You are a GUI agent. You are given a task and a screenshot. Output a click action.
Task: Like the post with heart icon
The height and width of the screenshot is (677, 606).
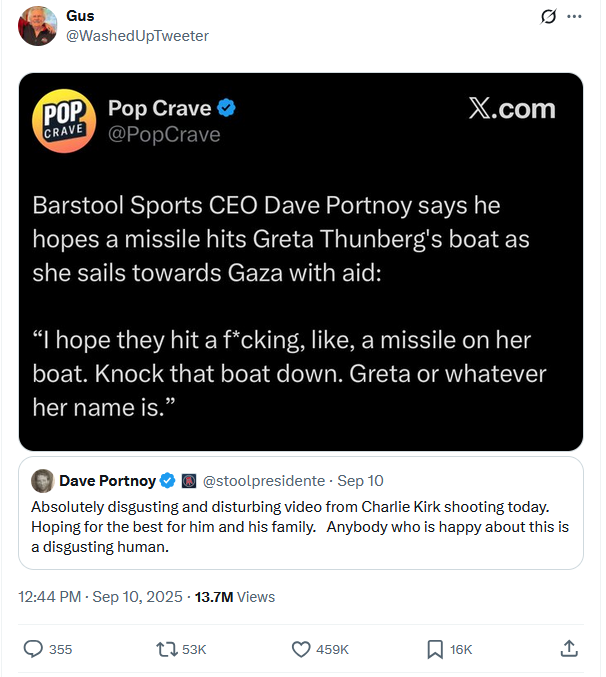(x=301, y=649)
